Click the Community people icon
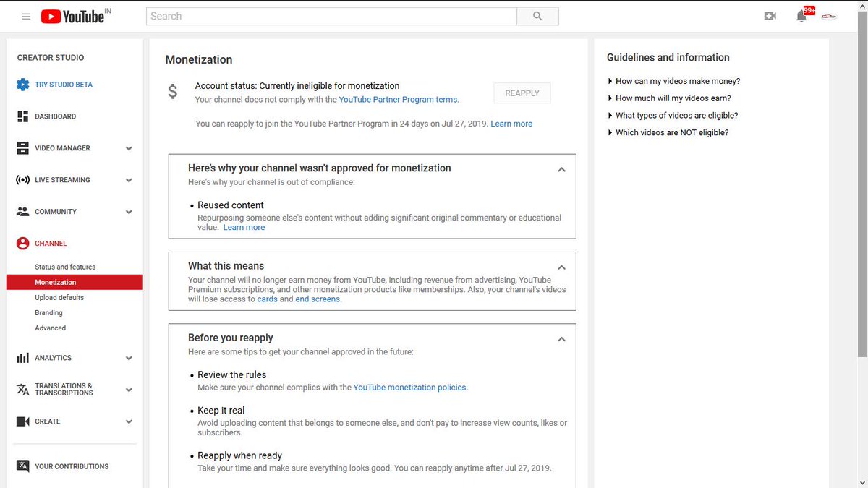Screen dimensions: 868x488 pos(22,212)
